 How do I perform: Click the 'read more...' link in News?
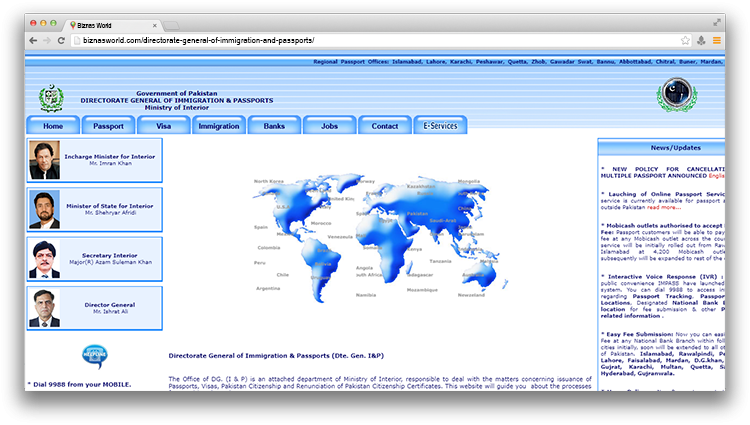coord(663,207)
